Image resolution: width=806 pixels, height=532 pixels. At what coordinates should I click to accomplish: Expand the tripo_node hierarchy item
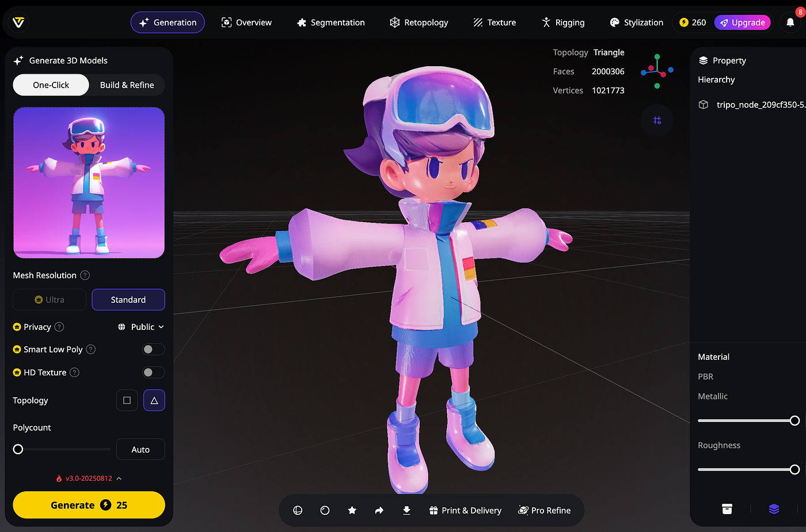pyautogui.click(x=761, y=105)
